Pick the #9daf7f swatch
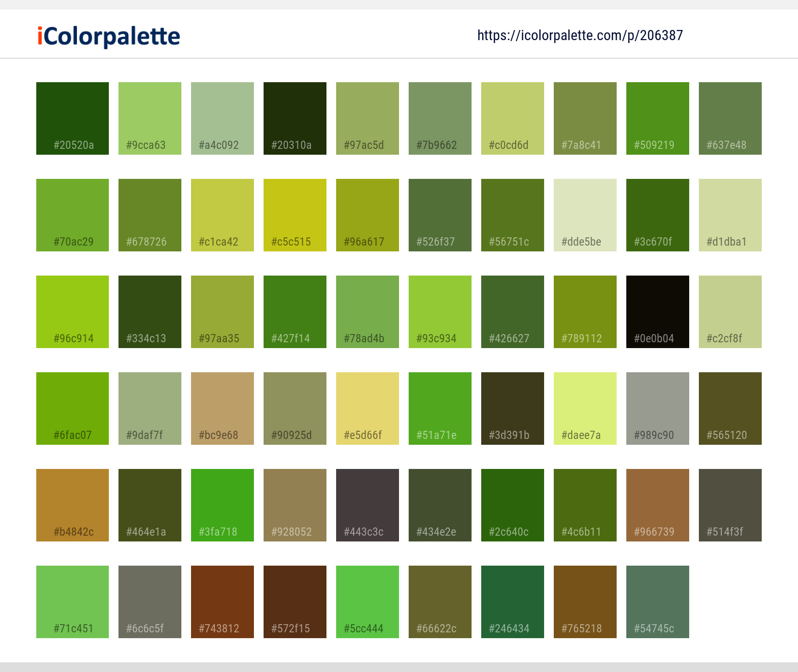The image size is (798, 672). pyautogui.click(x=150, y=409)
